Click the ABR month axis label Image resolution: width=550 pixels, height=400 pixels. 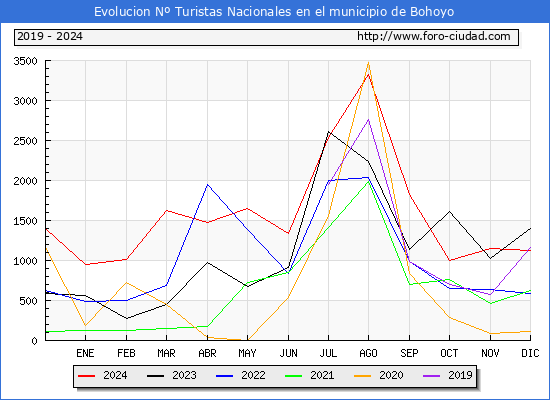pyautogui.click(x=207, y=353)
